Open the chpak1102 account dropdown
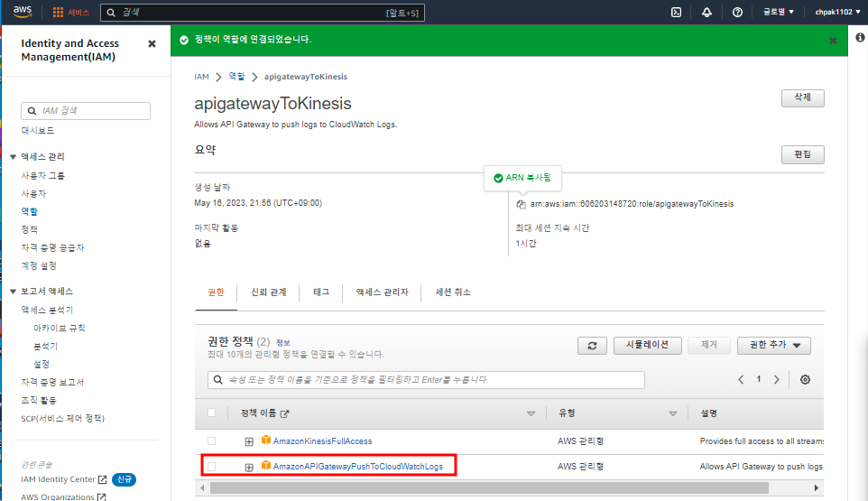Viewport: 868px width, 501px height. [837, 12]
